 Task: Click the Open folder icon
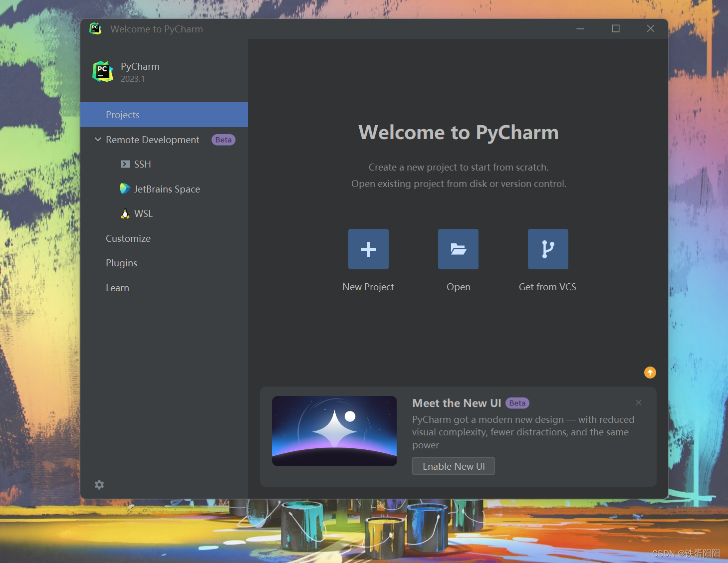[458, 249]
